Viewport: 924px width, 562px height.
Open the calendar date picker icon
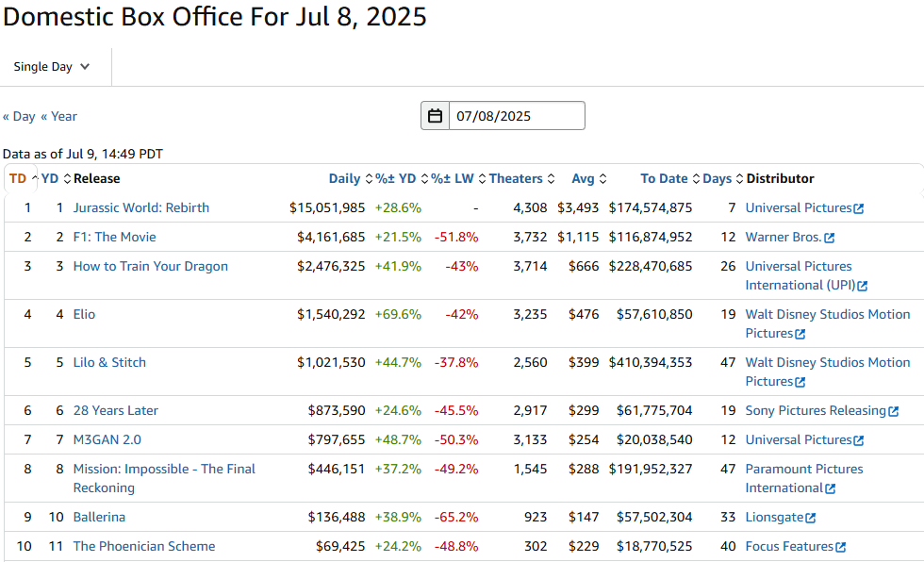[435, 116]
